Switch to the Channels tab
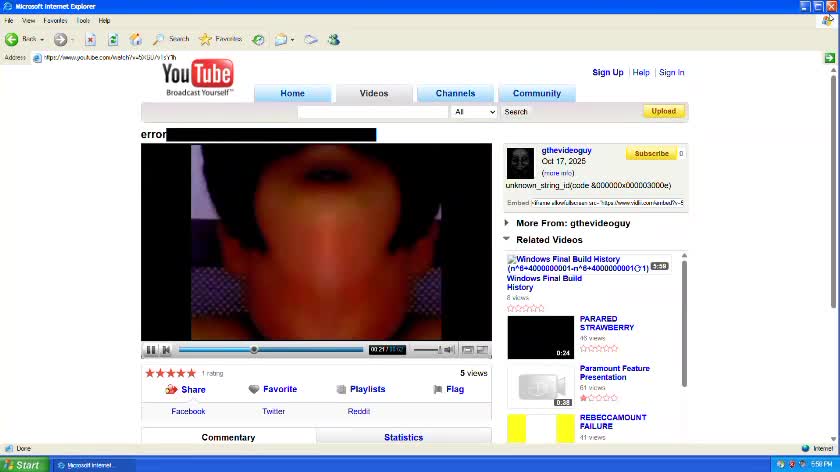This screenshot has width=840, height=472. (455, 94)
